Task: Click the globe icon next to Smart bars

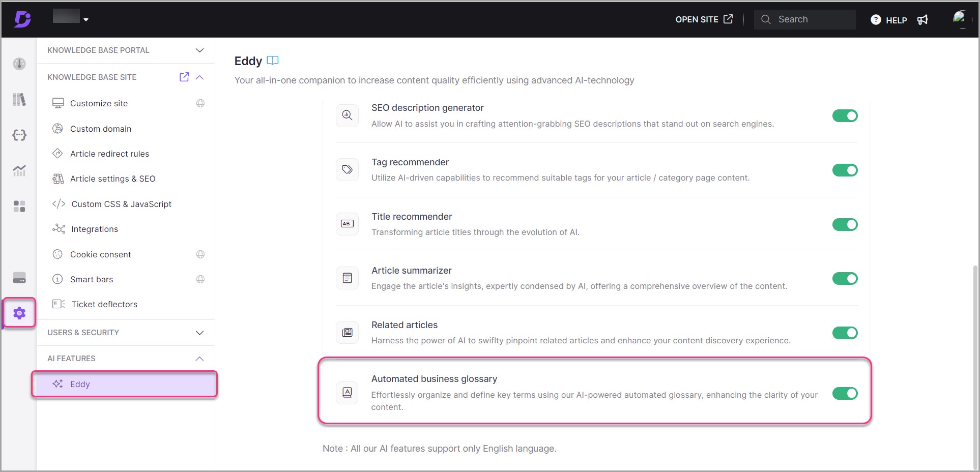Action: pos(200,279)
